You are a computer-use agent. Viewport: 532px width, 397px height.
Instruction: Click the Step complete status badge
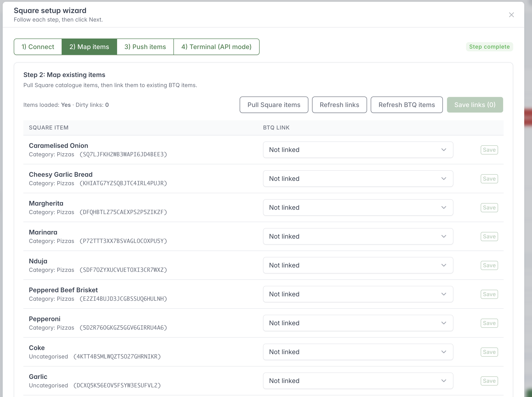click(489, 47)
